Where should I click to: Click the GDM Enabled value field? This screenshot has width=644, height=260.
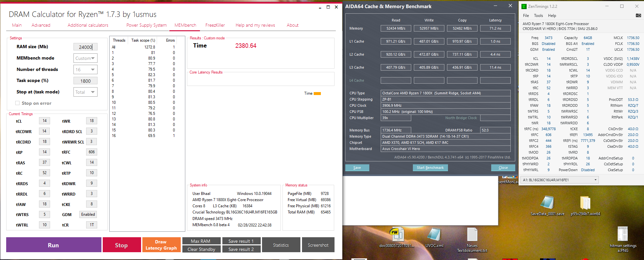[x=88, y=214]
